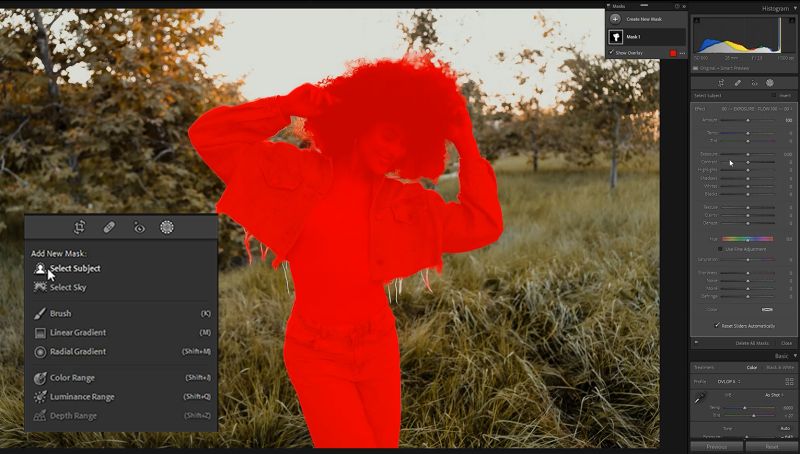Collapse the Histogram panel triangle
The width and height of the screenshot is (800, 454).
pos(795,8)
